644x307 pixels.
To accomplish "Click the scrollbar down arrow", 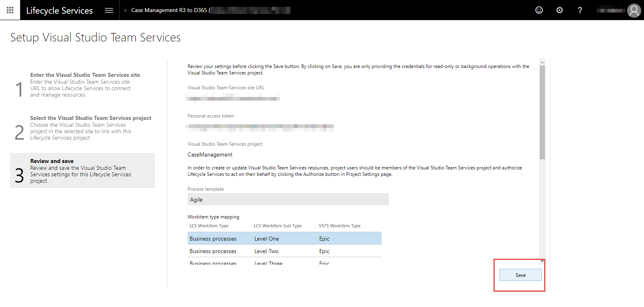I will pyautogui.click(x=542, y=261).
